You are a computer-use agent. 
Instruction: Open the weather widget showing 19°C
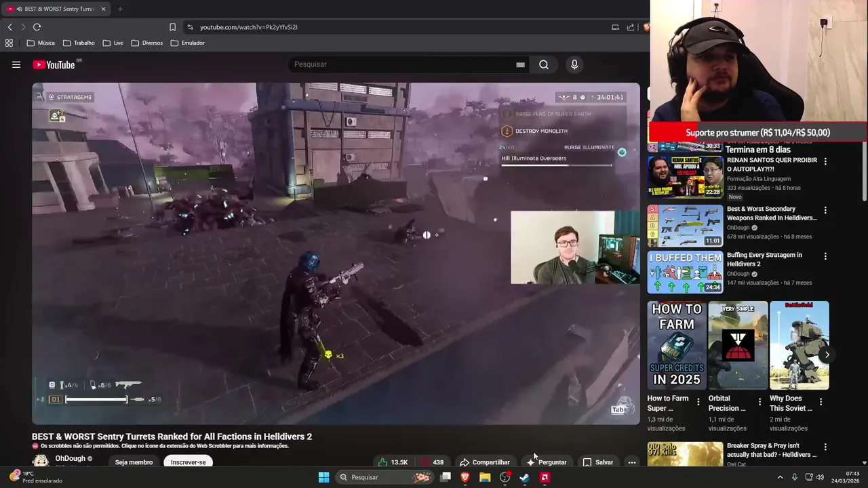tap(36, 477)
